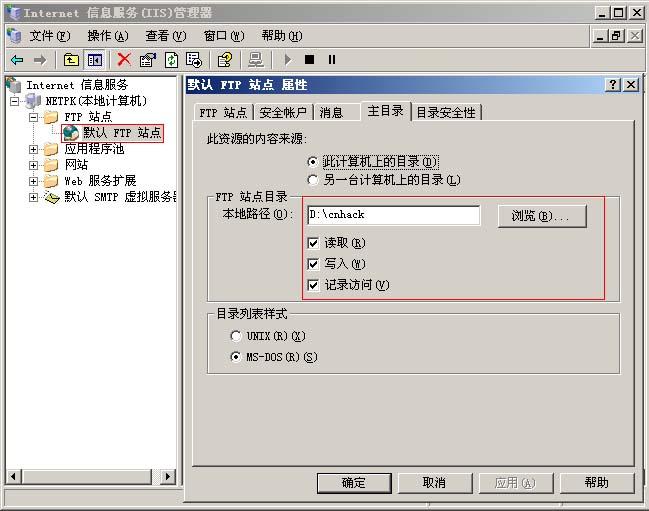Screen dimensions: 649x511
Task: Expand the 应用程序池 tree node
Action: pyautogui.click(x=34, y=149)
